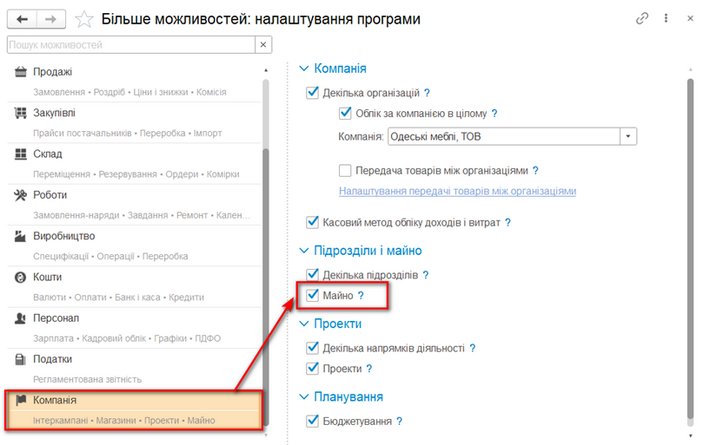
Task: Copy link using the chain icon
Action: 642,19
